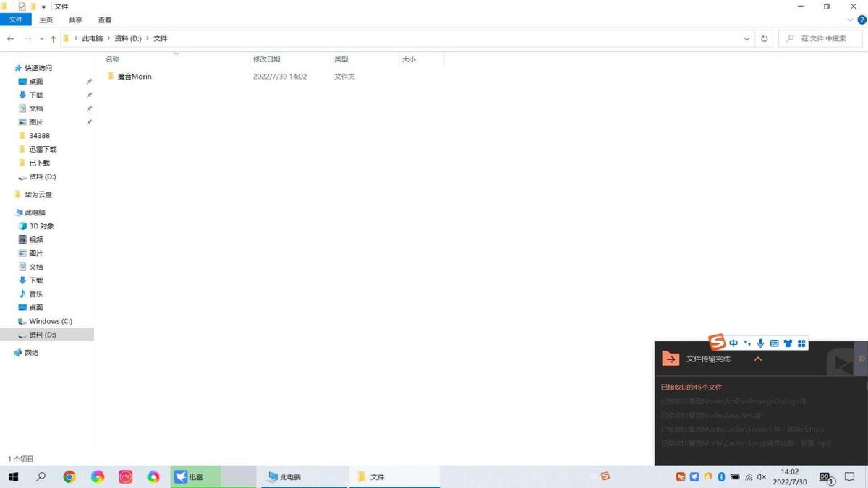This screenshot has height=488, width=868.
Task: Click the Bluetooth tray icon
Action: click(x=721, y=476)
